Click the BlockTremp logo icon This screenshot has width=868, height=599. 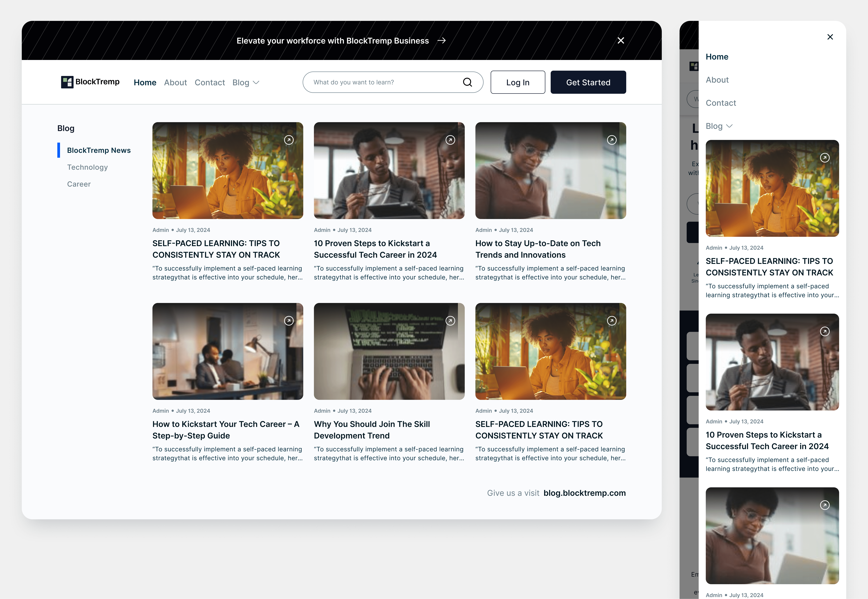click(68, 82)
